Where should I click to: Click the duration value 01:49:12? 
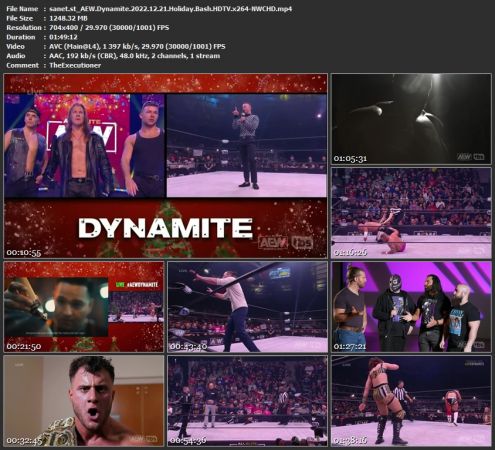[63, 37]
